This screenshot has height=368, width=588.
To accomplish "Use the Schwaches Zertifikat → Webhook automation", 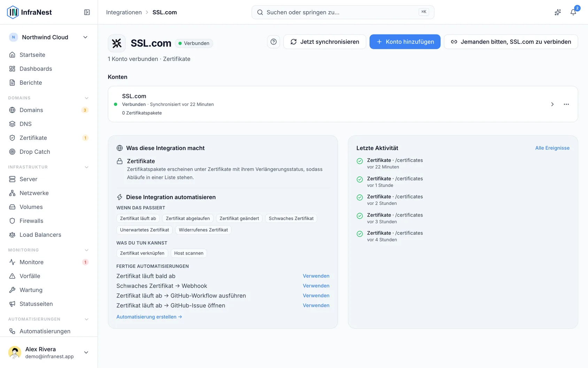I will pyautogui.click(x=316, y=286).
